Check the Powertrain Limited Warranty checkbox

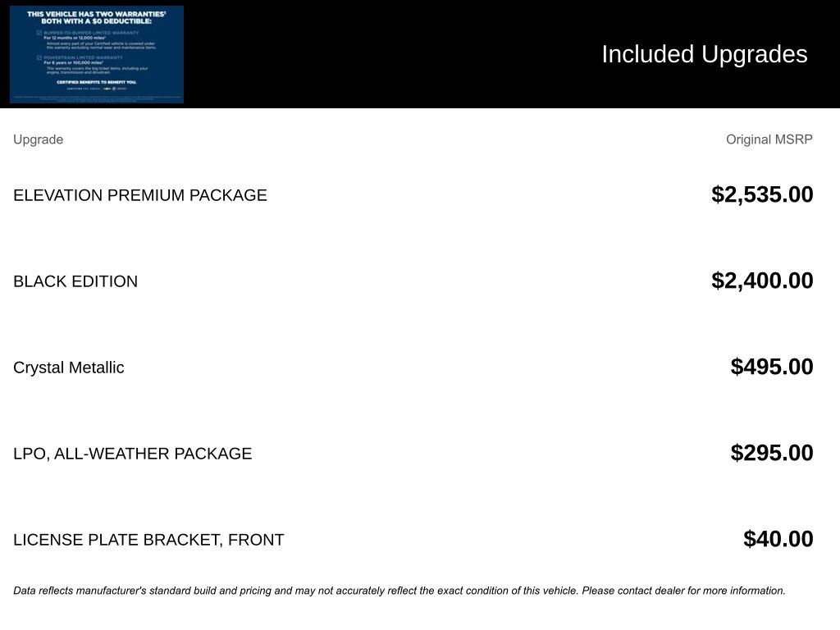point(39,57)
